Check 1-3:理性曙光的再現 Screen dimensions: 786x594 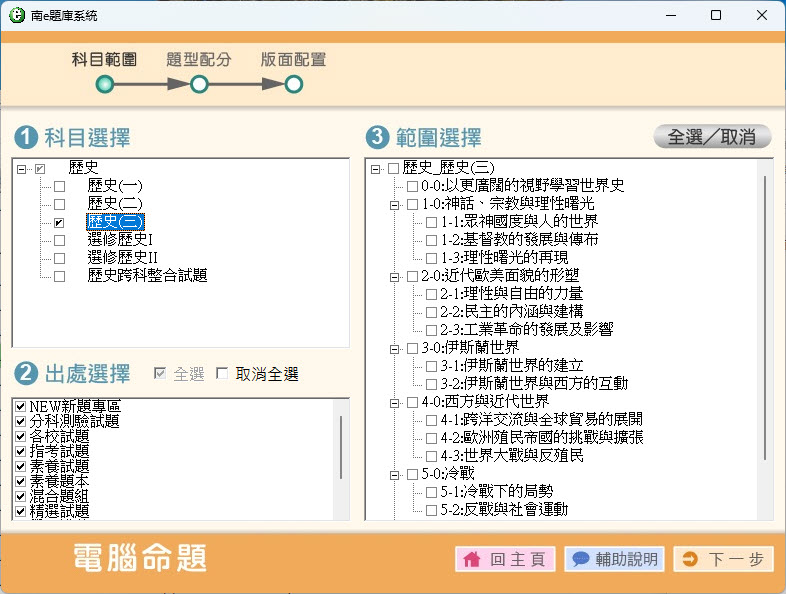point(431,258)
